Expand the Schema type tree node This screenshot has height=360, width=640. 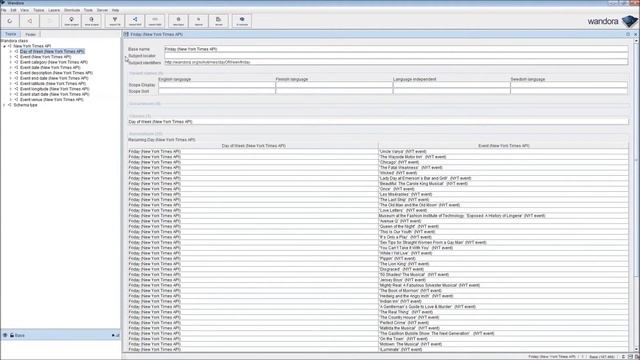4,105
